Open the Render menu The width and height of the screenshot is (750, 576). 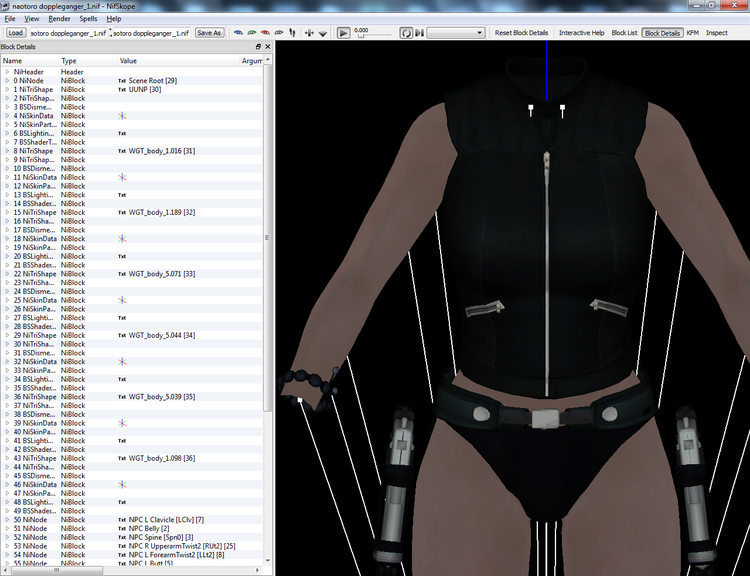click(x=59, y=19)
